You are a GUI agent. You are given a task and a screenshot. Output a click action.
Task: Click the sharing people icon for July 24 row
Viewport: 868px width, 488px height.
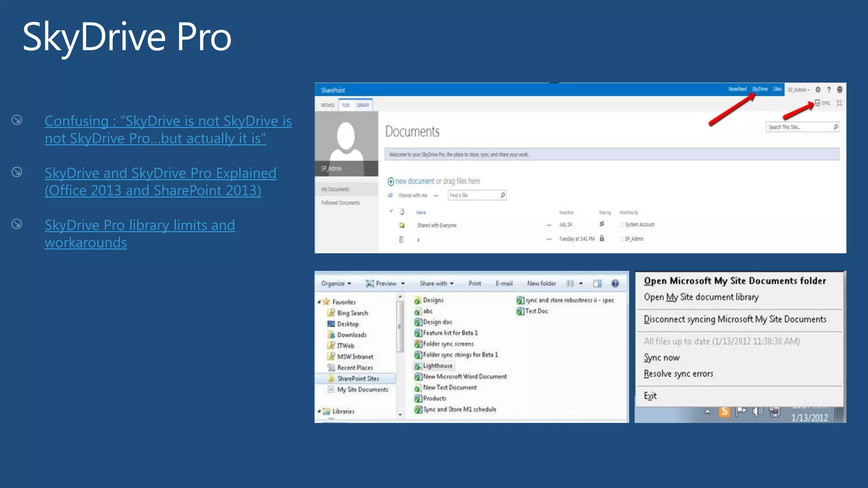point(602,224)
